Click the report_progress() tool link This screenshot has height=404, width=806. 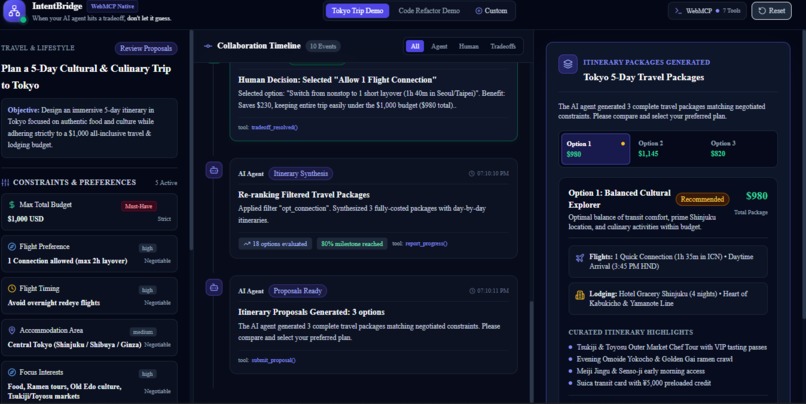click(x=426, y=244)
